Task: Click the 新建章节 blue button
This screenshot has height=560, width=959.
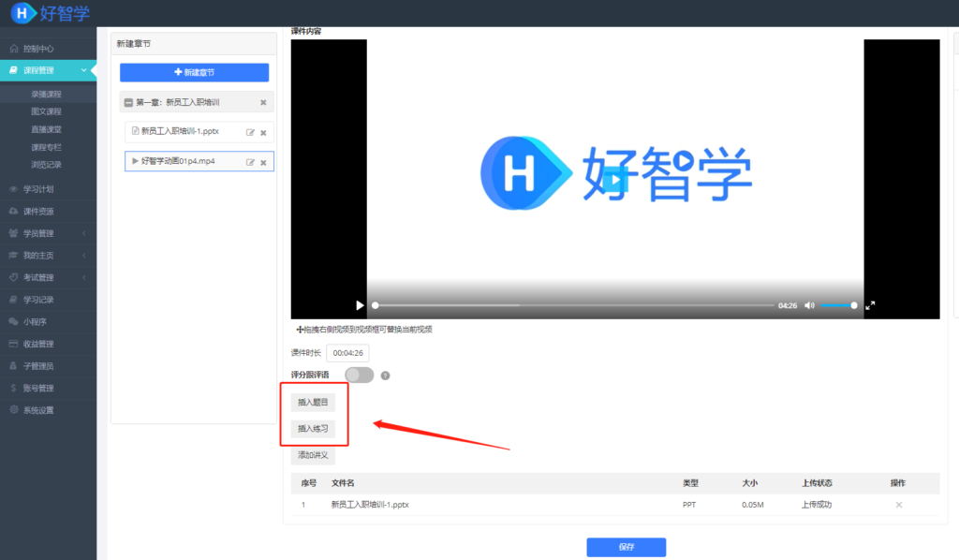Action: coord(194,72)
